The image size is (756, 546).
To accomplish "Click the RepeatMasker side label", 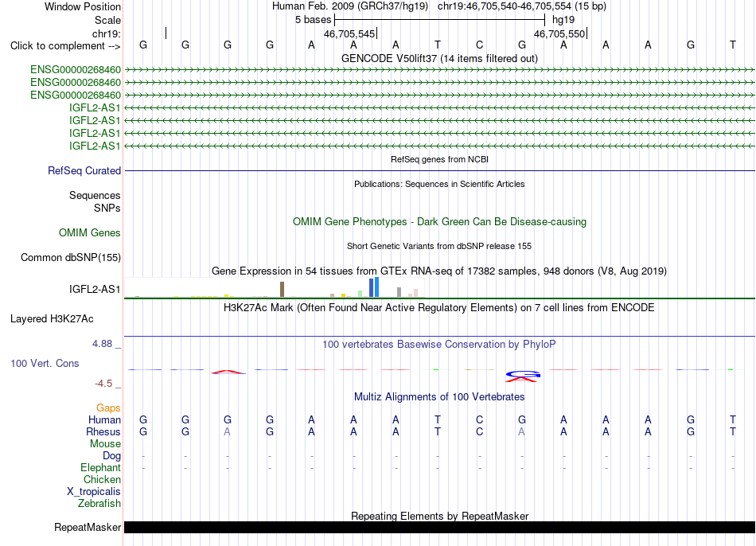I will (88, 528).
